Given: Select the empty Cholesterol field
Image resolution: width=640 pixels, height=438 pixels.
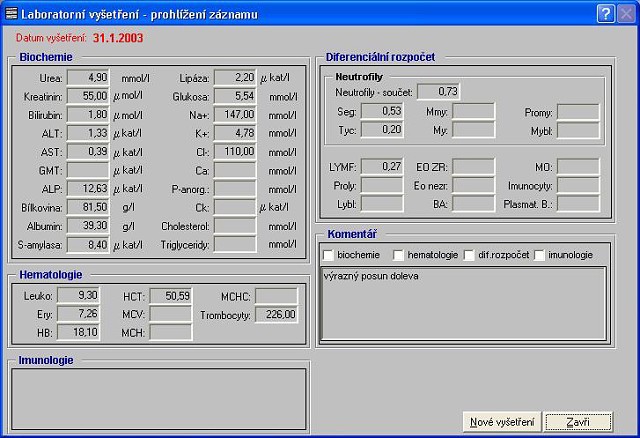Looking at the screenshot, I should coord(235,226).
